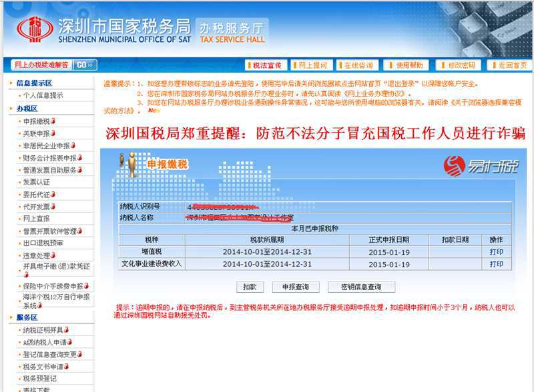Click red icon next to 关联申报

coord(53,133)
